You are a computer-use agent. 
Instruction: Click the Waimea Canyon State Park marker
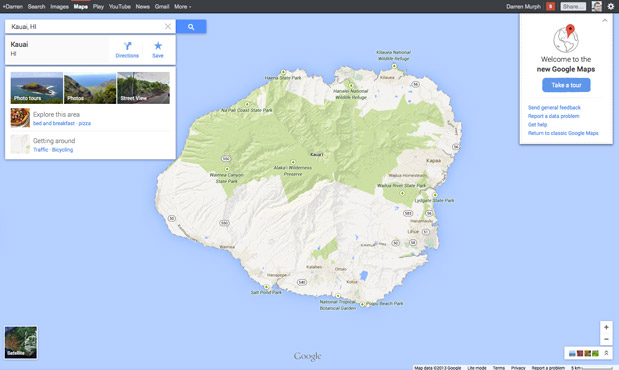227,169
